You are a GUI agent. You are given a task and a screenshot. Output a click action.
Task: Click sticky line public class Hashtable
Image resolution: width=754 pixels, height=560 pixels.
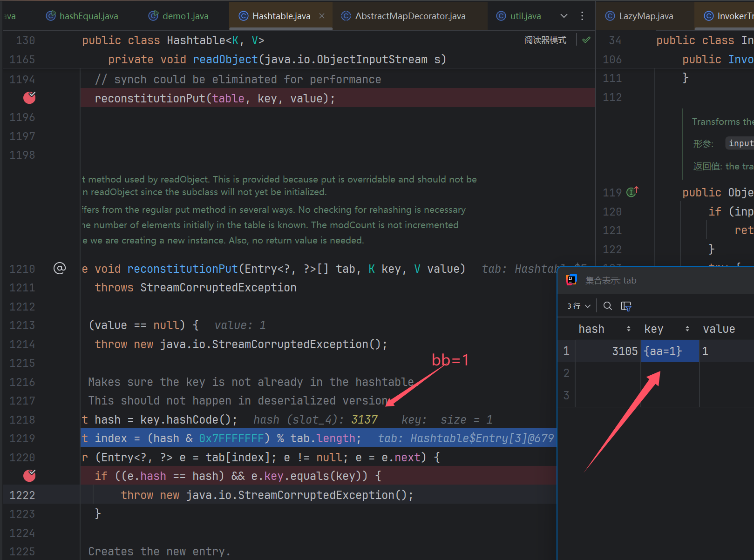pos(173,40)
